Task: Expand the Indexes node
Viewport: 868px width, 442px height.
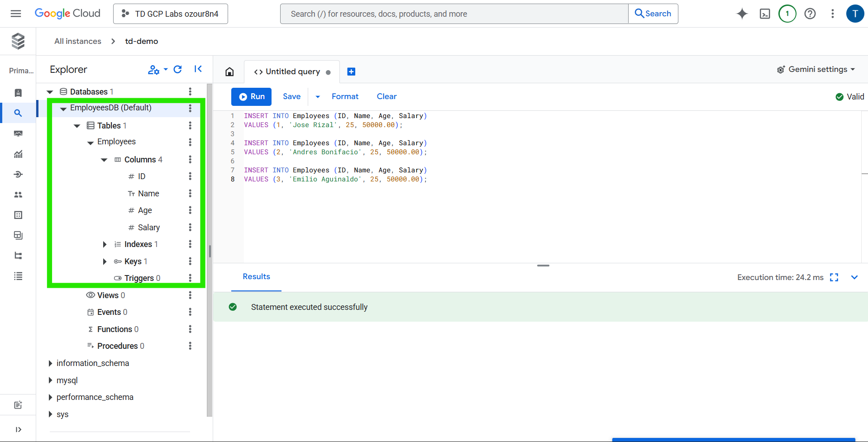Action: (105, 244)
